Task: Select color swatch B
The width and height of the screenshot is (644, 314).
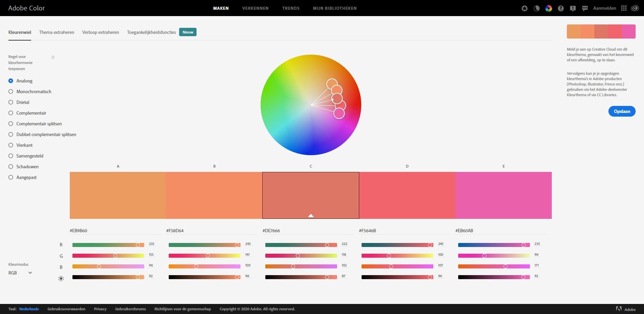Action: point(214,195)
